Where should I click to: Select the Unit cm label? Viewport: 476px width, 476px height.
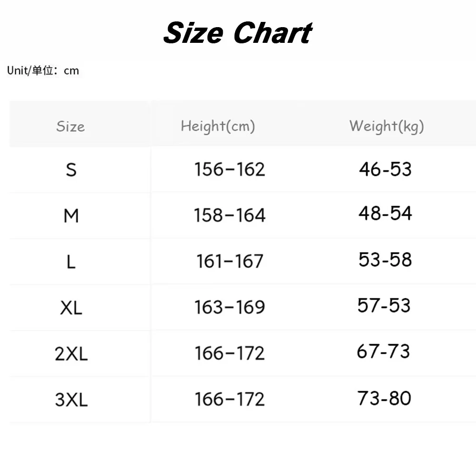43,70
